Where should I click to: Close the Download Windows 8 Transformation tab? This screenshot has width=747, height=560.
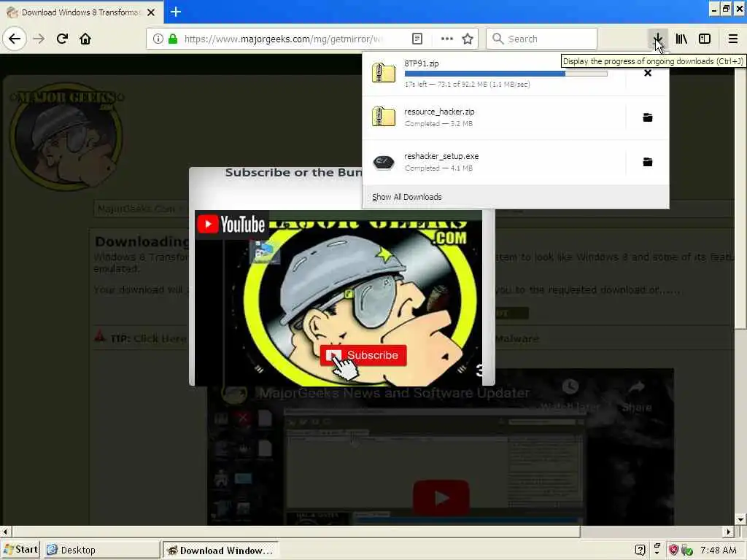click(151, 12)
